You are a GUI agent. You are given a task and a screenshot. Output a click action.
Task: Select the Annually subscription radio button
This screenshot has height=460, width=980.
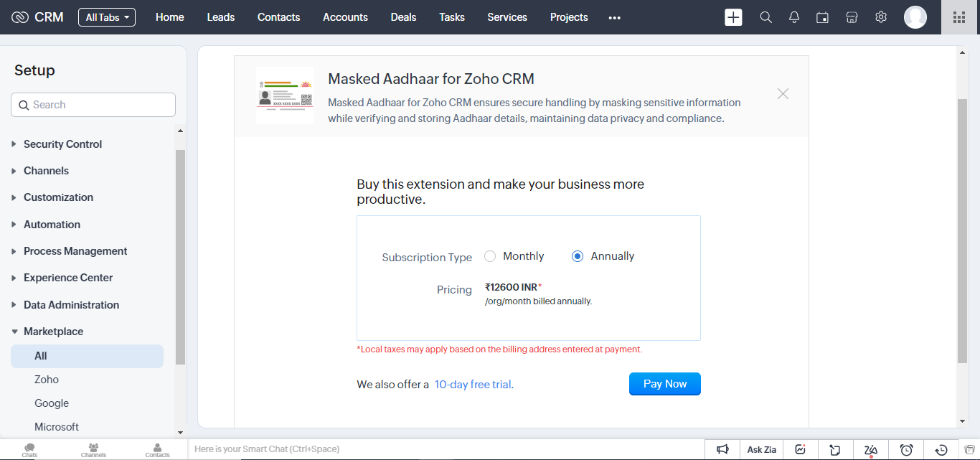point(578,256)
